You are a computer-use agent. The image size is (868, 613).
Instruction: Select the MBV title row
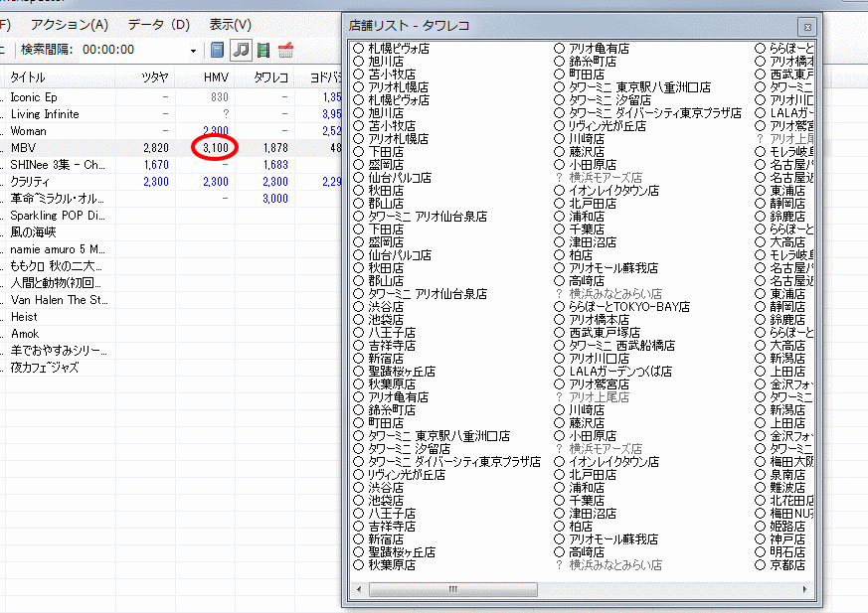tap(23, 148)
